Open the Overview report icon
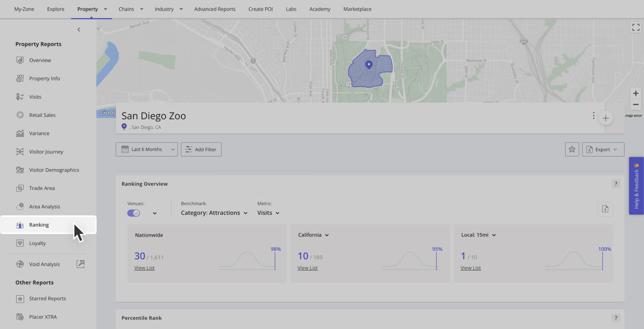The image size is (644, 329). pyautogui.click(x=20, y=60)
